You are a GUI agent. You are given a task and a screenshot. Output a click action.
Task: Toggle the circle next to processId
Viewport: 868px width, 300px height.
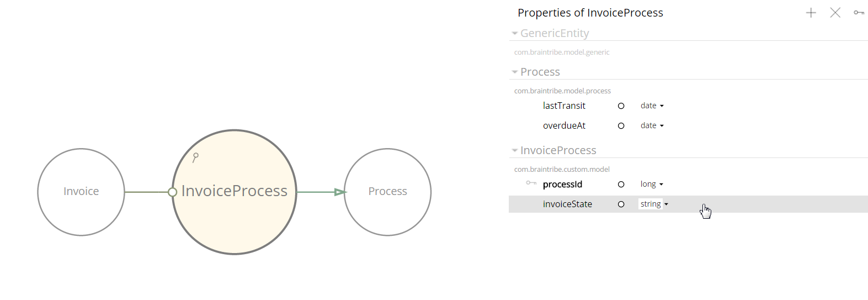pyautogui.click(x=621, y=185)
